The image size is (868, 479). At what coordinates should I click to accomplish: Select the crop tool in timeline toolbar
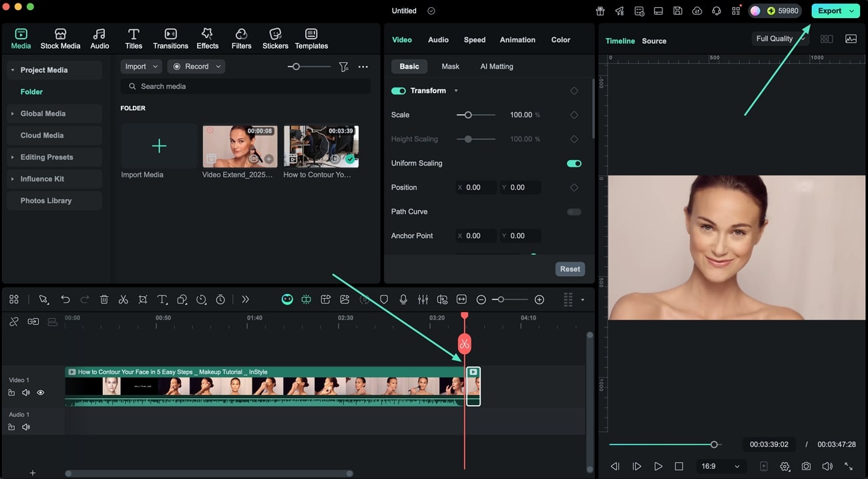tap(143, 300)
